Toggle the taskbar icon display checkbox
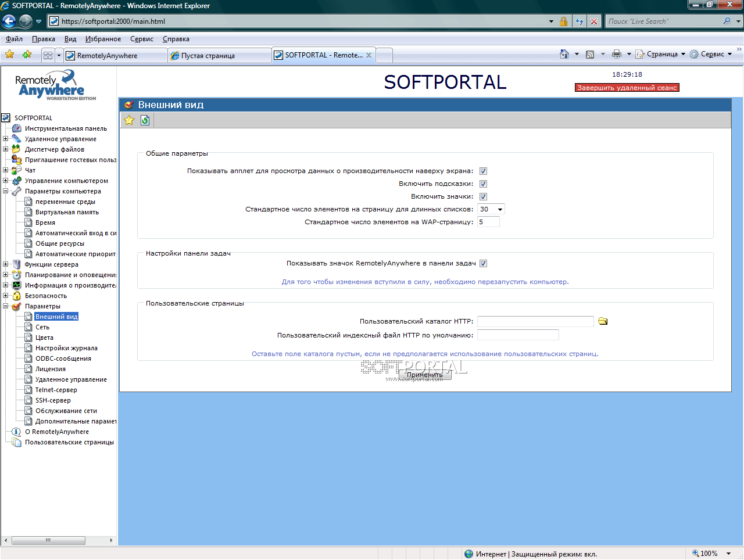 pos(483,264)
